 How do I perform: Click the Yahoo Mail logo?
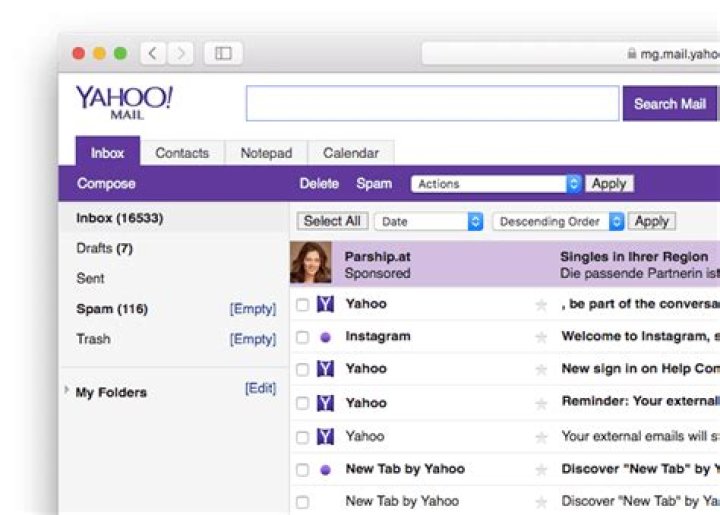[124, 102]
